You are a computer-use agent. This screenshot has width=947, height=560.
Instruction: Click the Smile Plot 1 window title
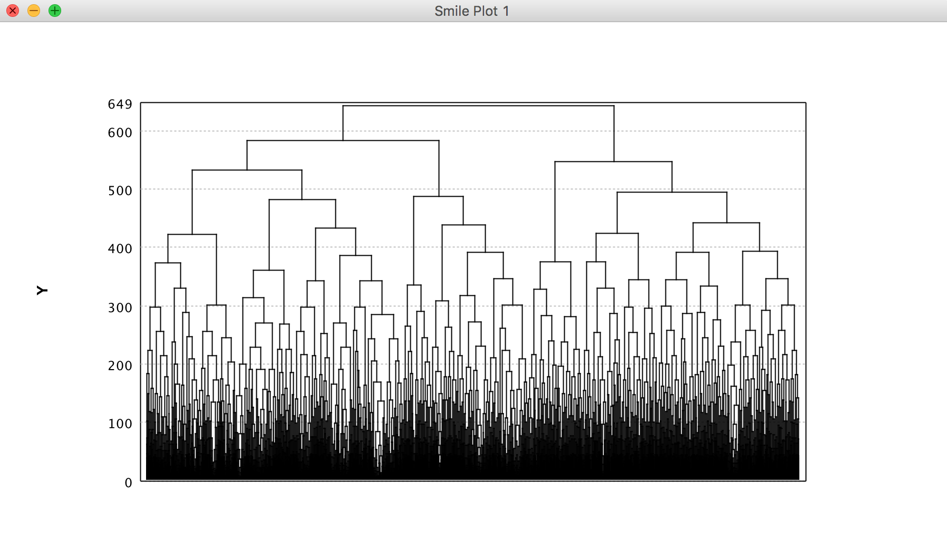(x=472, y=11)
